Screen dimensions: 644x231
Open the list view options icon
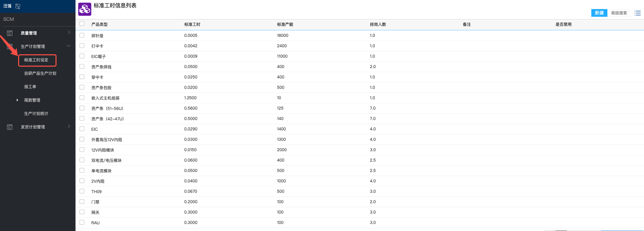click(x=637, y=13)
